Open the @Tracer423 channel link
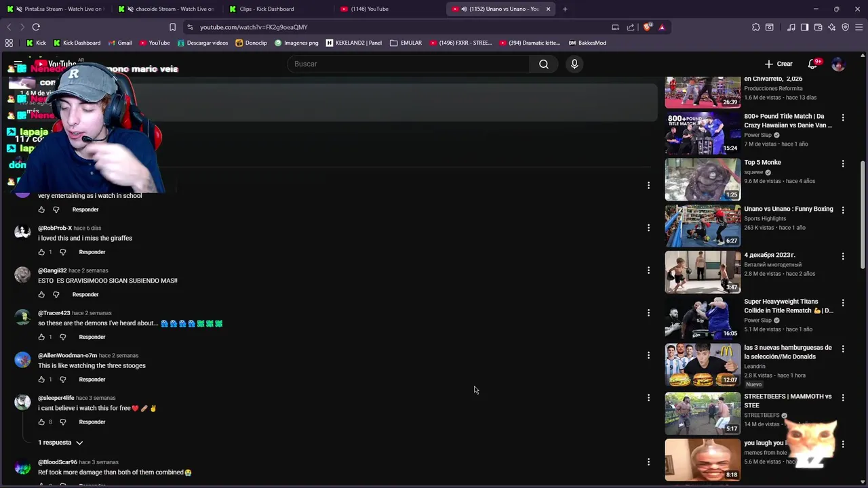The width and height of the screenshot is (868, 488). [x=54, y=313]
